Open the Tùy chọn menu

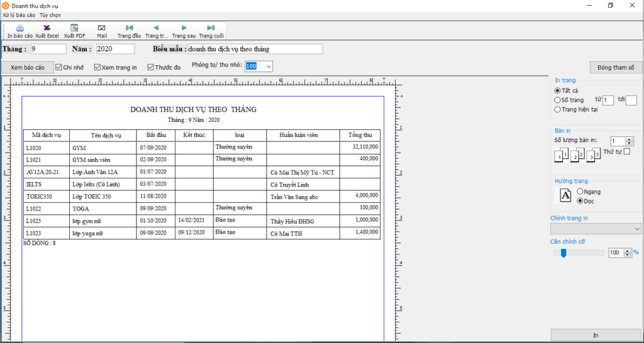(x=50, y=14)
